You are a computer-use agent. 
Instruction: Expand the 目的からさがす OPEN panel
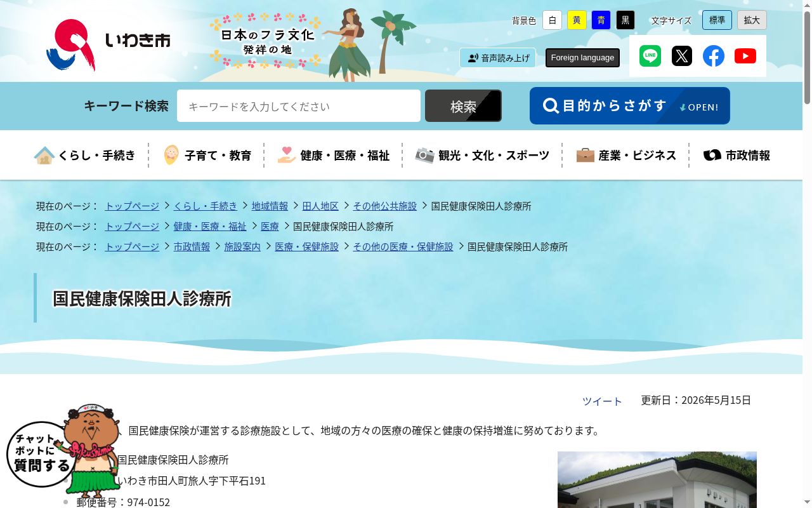tap(630, 105)
